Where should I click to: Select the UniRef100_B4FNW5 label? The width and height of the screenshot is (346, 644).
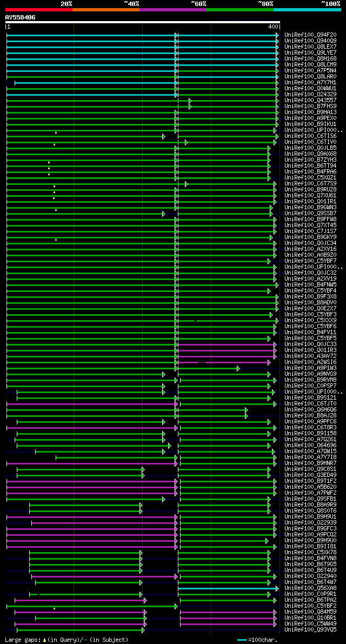click(x=310, y=285)
